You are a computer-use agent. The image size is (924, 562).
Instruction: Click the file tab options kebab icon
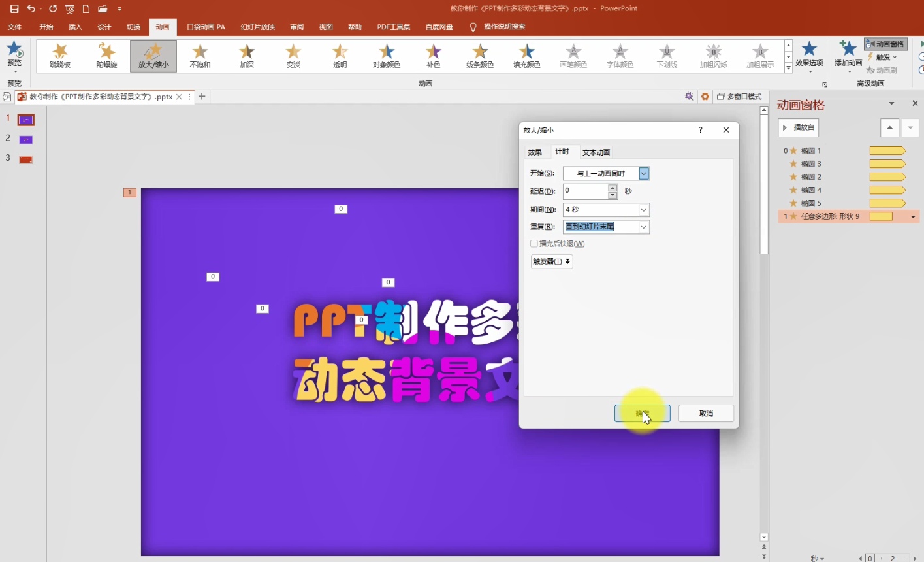pos(190,97)
